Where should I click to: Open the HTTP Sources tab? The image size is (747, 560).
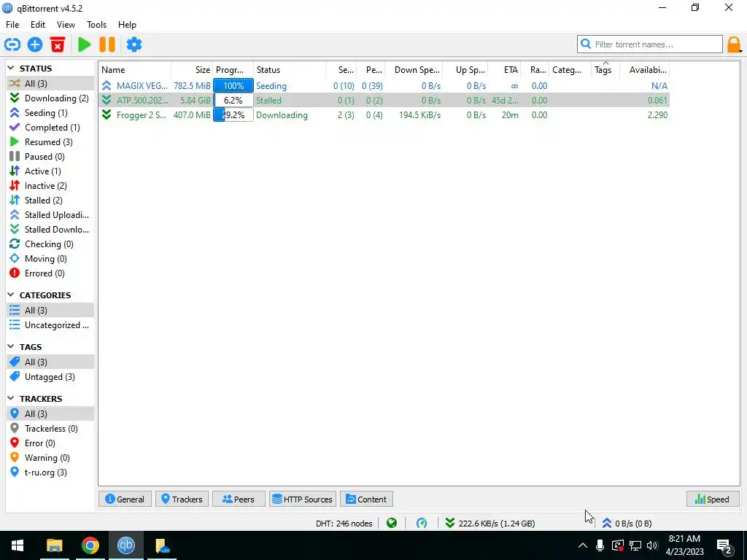point(303,499)
